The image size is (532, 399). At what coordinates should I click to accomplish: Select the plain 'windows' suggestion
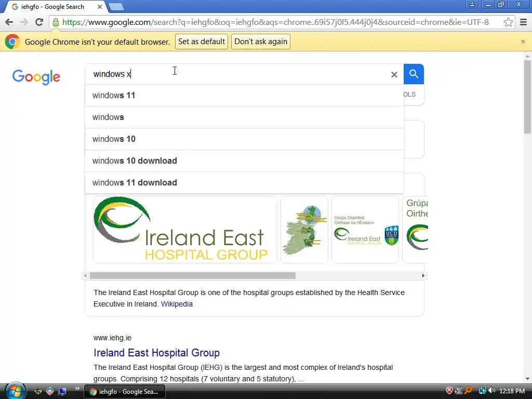(x=244, y=117)
